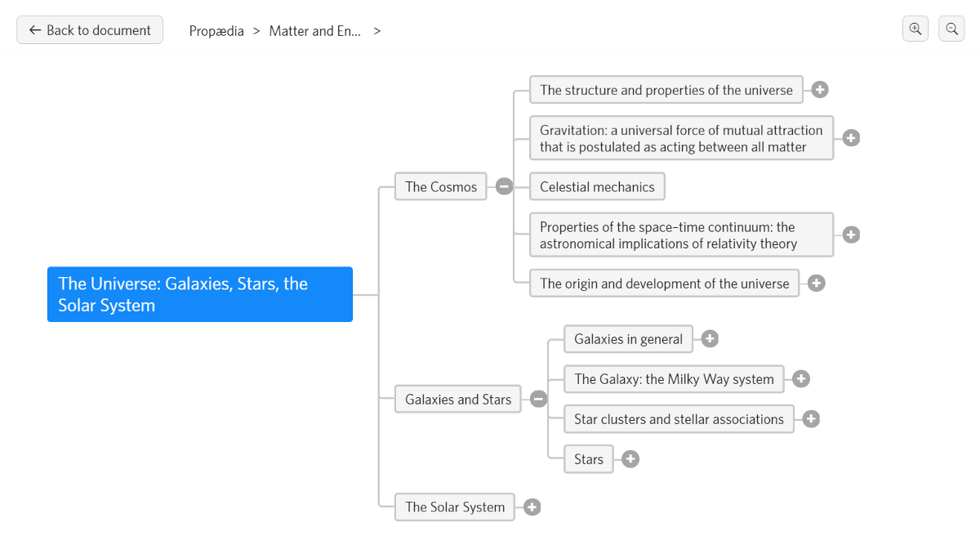Expand 'The structure and properties of the universe'
The height and width of the screenshot is (541, 980).
820,90
